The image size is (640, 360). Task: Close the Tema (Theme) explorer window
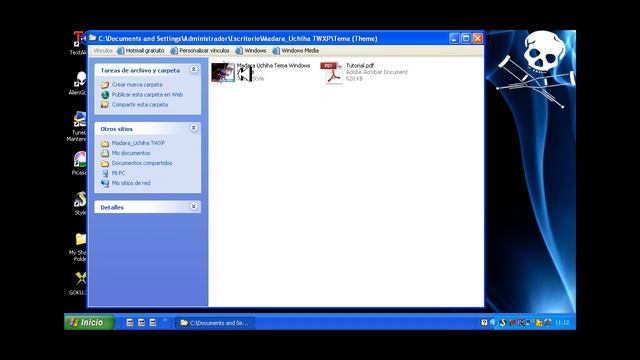(x=477, y=38)
